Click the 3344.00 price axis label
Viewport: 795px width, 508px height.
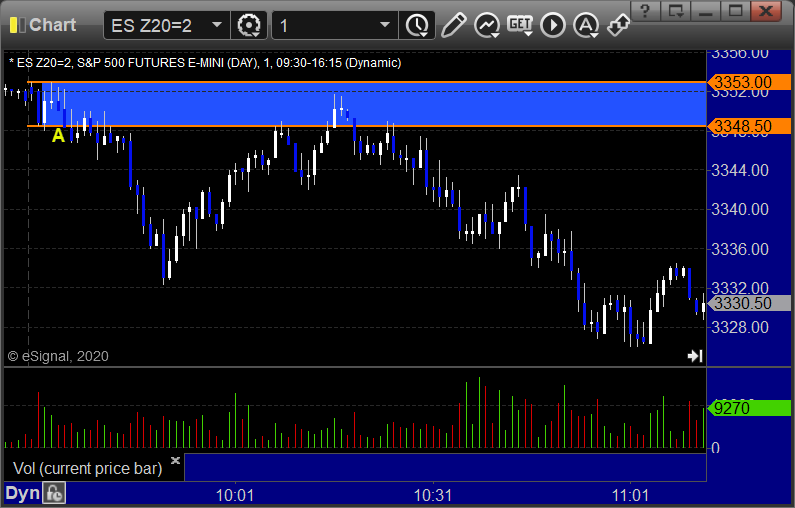(x=740, y=170)
